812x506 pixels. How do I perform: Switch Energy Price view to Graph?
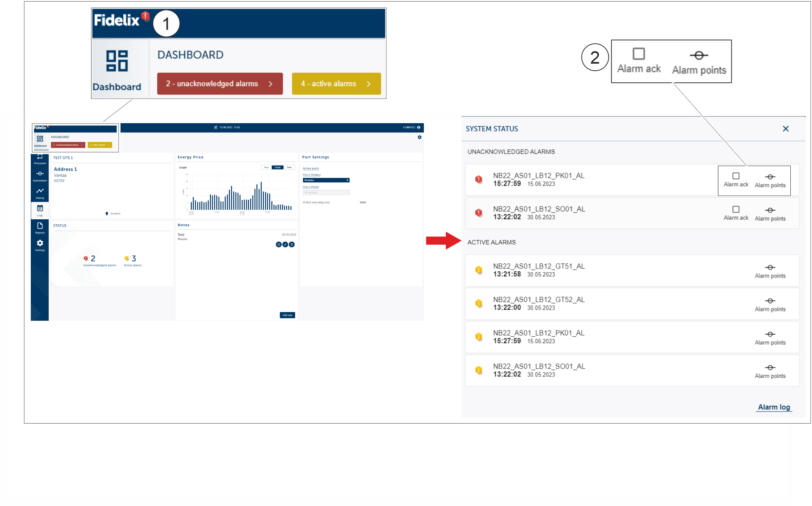tap(278, 167)
